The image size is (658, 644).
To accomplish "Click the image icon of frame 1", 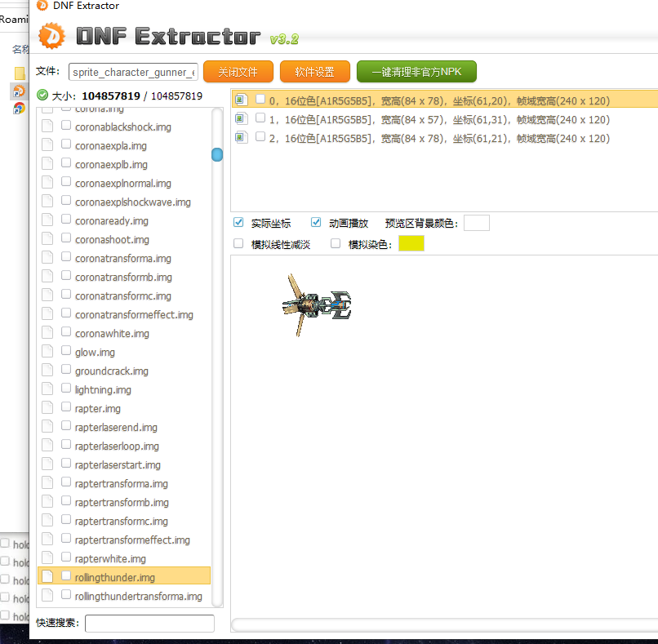I will click(241, 119).
